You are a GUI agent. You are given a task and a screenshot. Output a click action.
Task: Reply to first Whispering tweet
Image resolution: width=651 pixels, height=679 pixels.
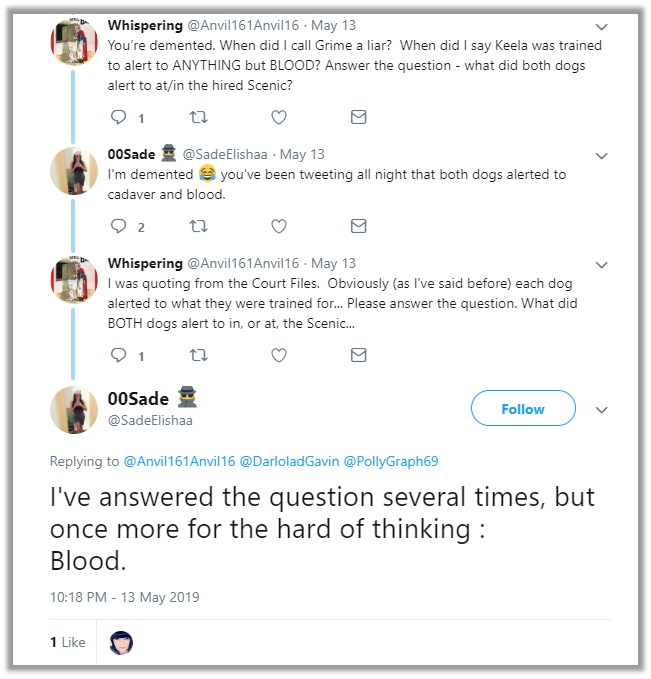tap(119, 118)
